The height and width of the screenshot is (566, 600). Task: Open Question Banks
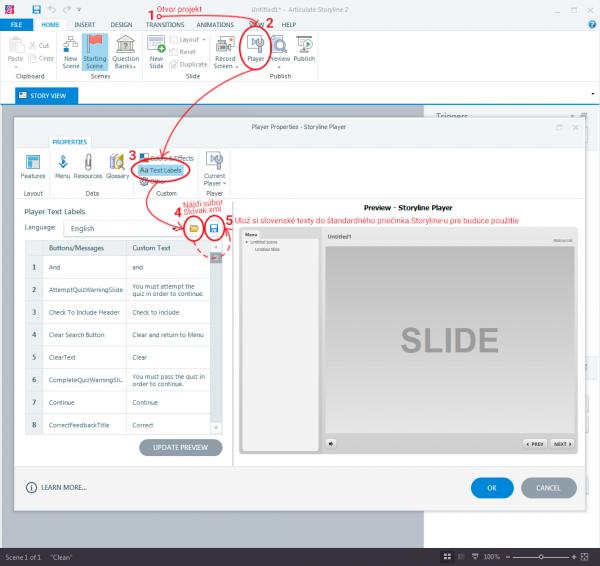point(126,52)
